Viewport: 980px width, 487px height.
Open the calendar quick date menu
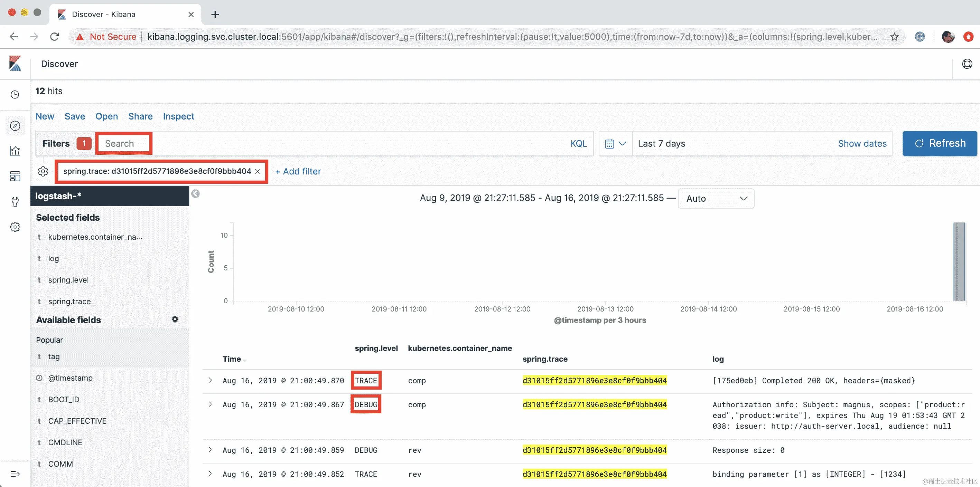point(615,144)
